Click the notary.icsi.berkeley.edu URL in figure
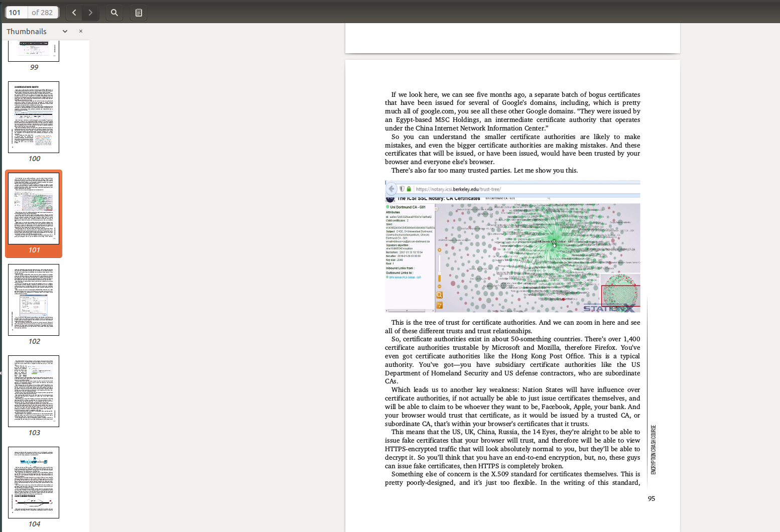The image size is (780, 532). click(458, 189)
